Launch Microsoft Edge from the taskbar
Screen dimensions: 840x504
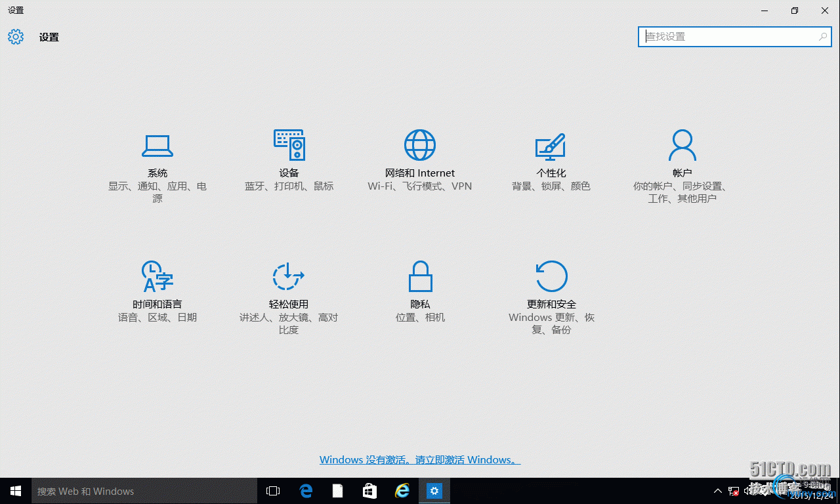pos(306,491)
